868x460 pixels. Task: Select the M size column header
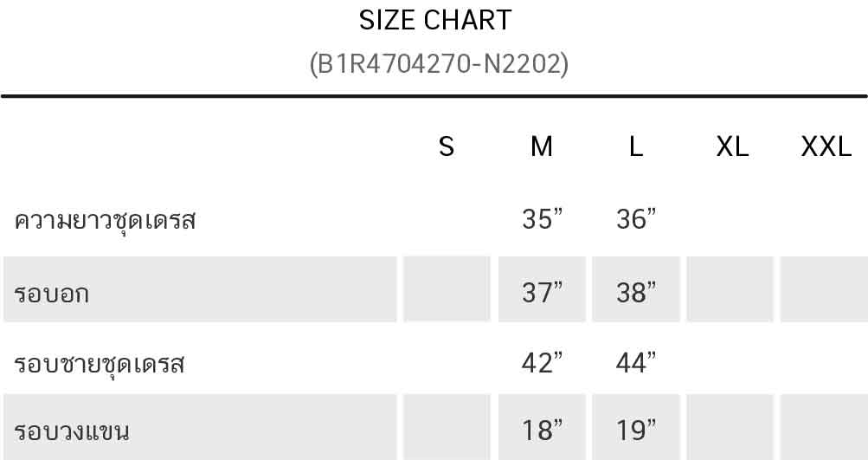542,147
